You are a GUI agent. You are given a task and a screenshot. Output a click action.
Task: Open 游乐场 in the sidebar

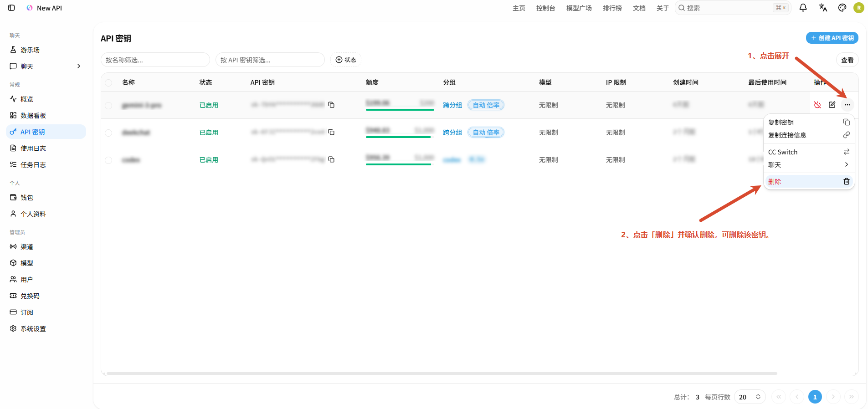click(46, 50)
